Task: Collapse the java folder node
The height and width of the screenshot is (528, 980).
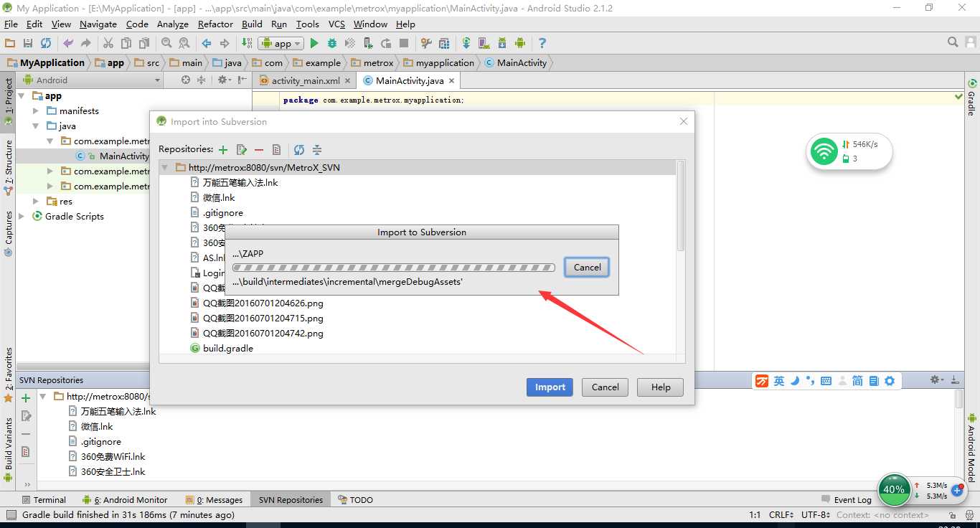Action: (x=36, y=126)
